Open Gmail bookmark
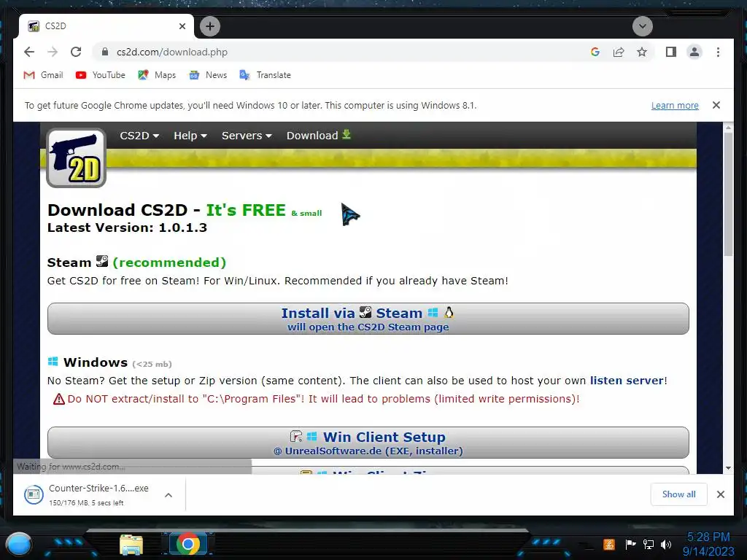Viewport: 747px width, 560px height. click(43, 75)
